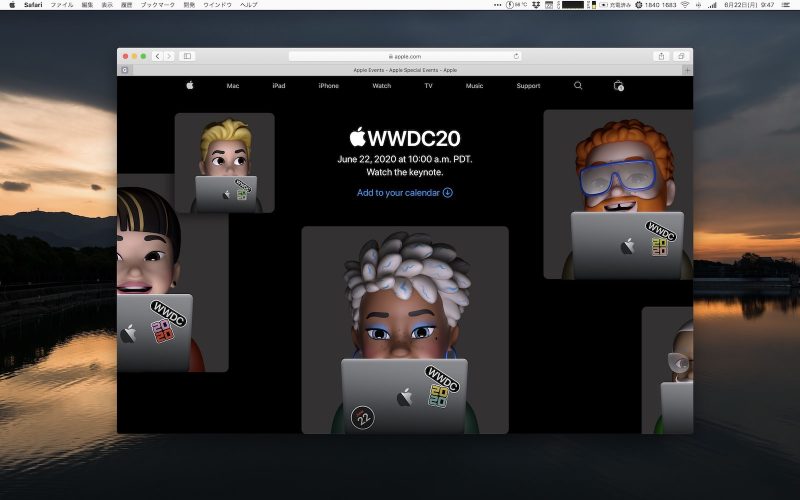Click the WWDC20 headline logo

coord(405,137)
